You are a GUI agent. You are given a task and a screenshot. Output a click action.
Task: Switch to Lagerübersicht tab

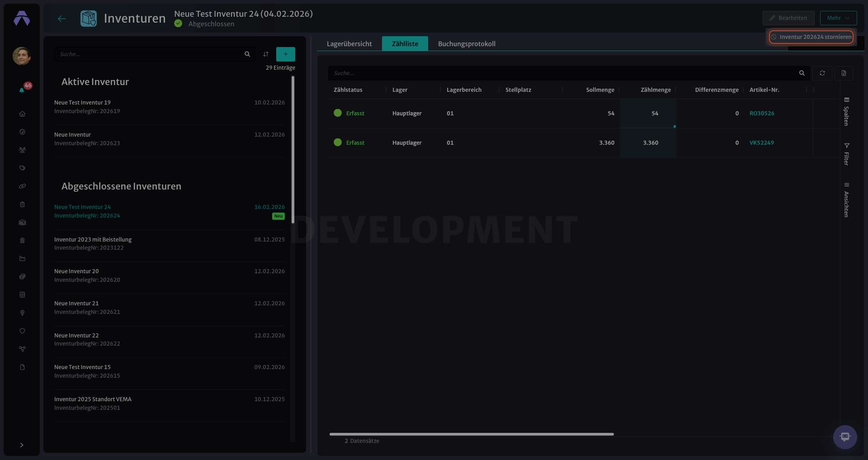[349, 44]
